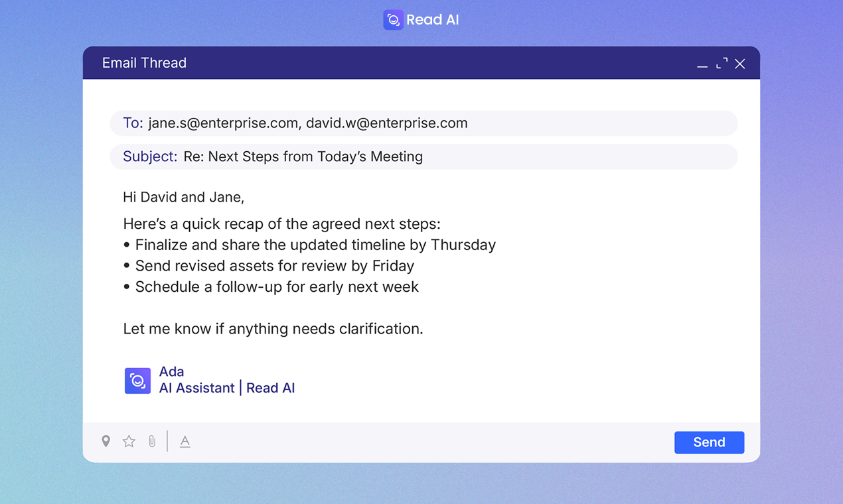843x504 pixels.
Task: Close the Email Thread window
Action: [740, 64]
